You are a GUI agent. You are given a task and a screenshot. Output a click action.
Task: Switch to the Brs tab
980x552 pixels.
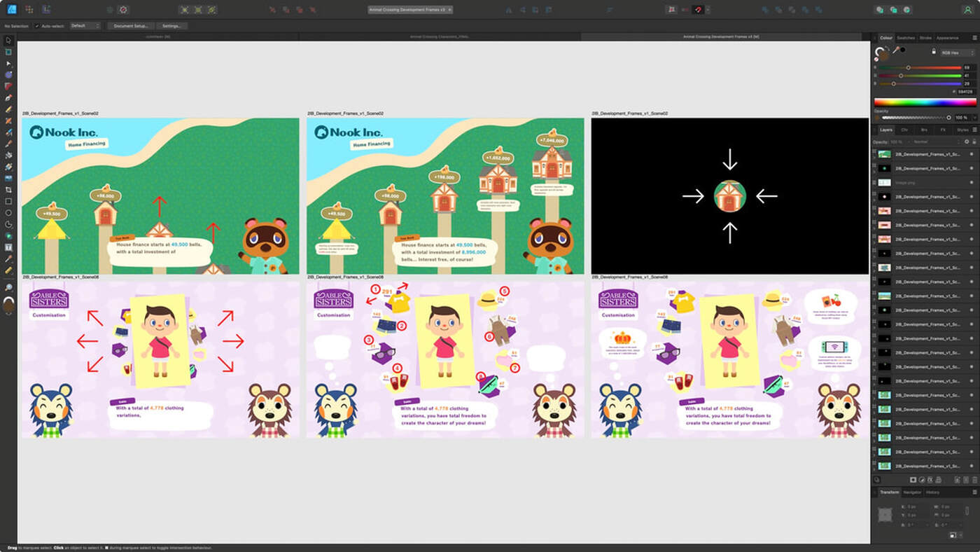[x=924, y=130]
